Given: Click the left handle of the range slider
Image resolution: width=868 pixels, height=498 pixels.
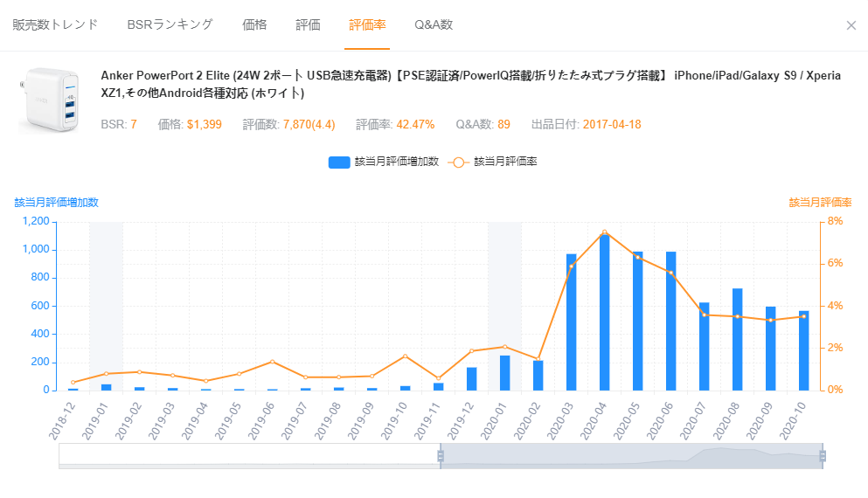Looking at the screenshot, I should tap(441, 456).
